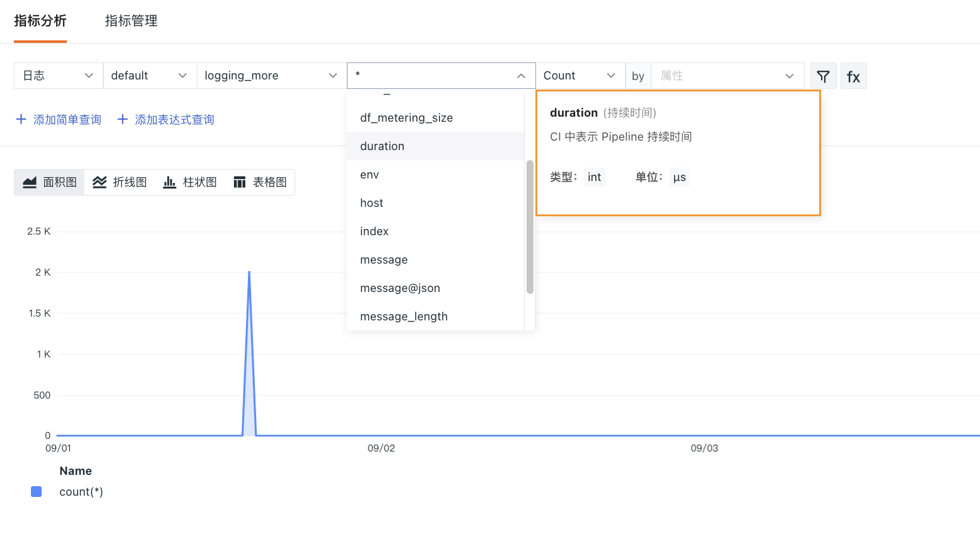Click plus icon for 添加简单查询
980x560 pixels.
(21, 119)
